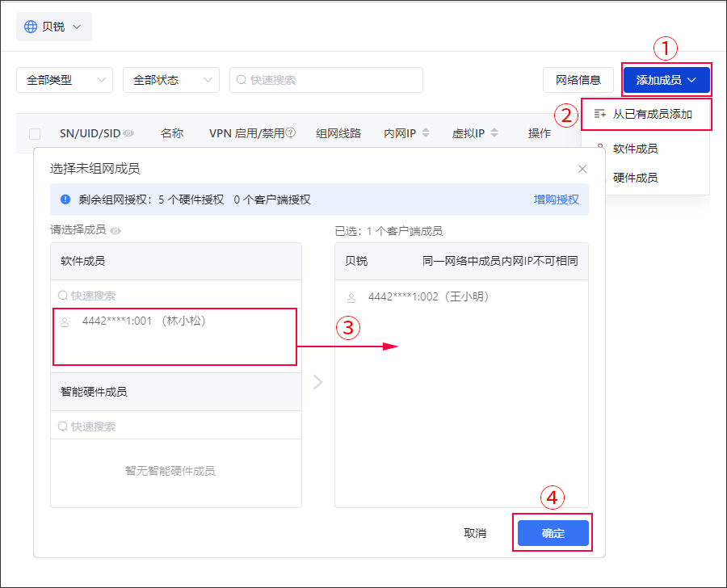This screenshot has height=588, width=727.
Task: Click the 智能硬件成员 section header
Action: (176, 392)
